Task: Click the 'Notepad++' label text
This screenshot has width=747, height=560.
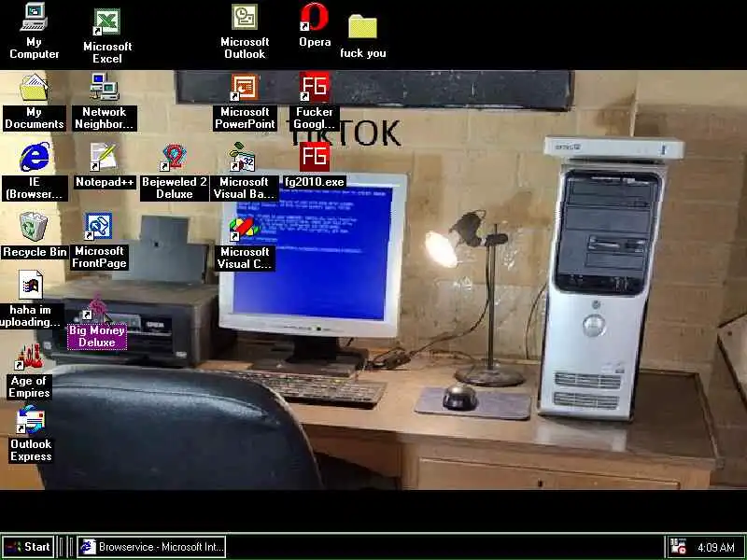Action: point(105,182)
